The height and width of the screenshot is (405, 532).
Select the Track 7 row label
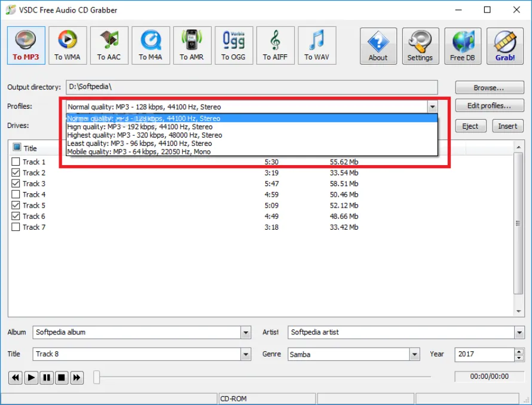pyautogui.click(x=34, y=227)
